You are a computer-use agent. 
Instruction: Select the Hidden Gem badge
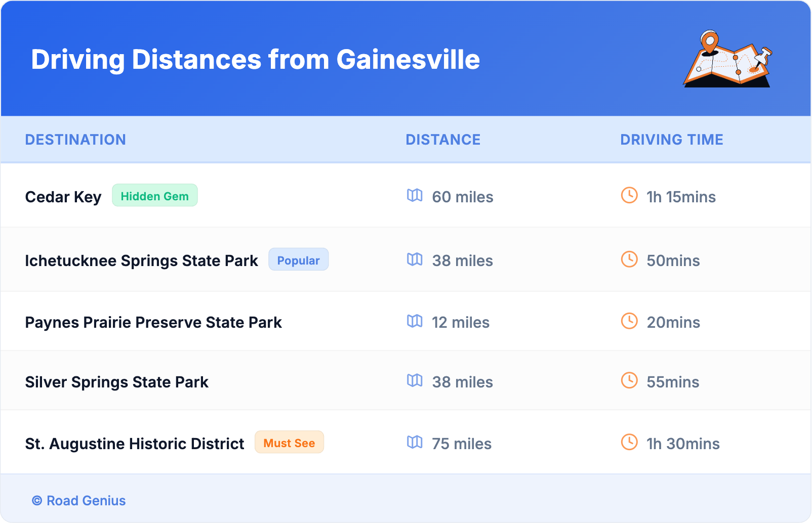[154, 196]
